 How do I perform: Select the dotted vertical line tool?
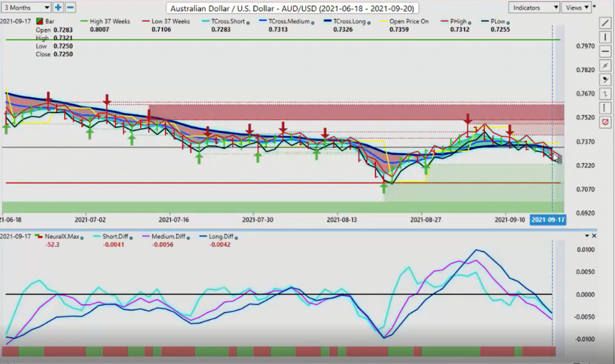pyautogui.click(x=605, y=108)
